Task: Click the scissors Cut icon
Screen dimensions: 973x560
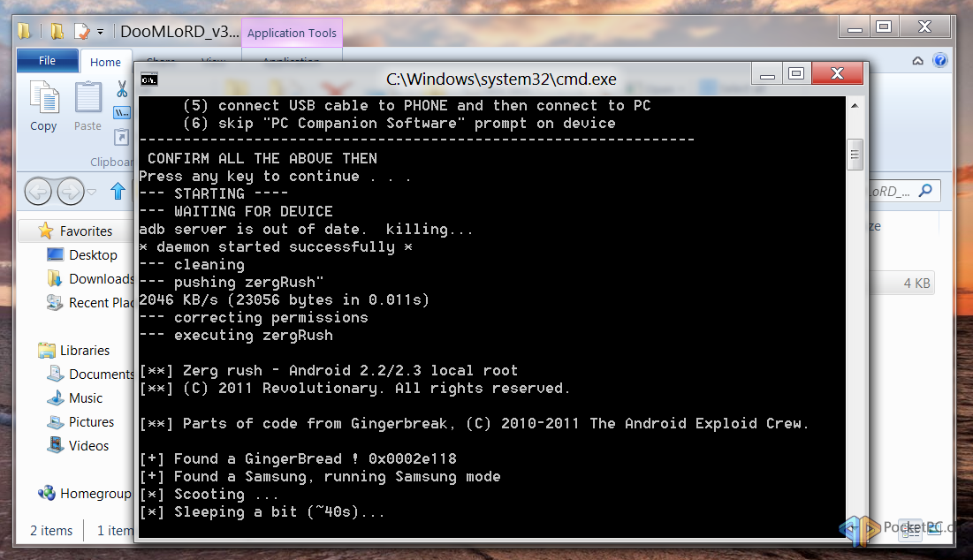Action: pyautogui.click(x=122, y=89)
